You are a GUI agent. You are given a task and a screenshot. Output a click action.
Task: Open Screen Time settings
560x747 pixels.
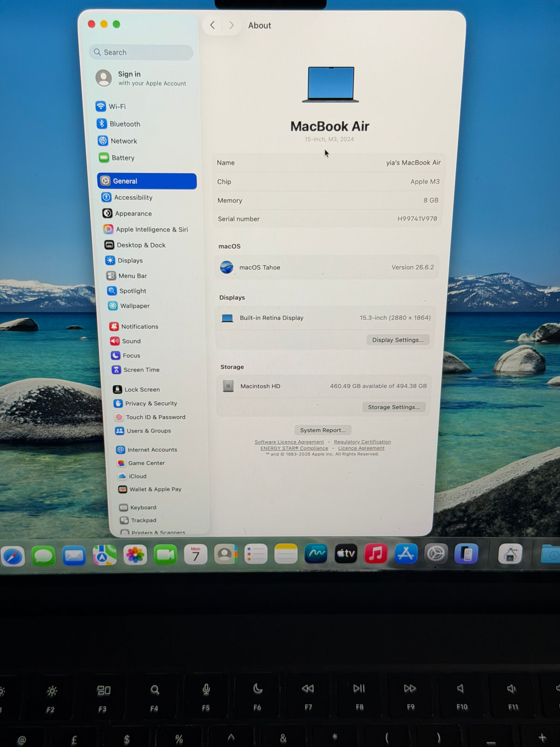coord(136,370)
